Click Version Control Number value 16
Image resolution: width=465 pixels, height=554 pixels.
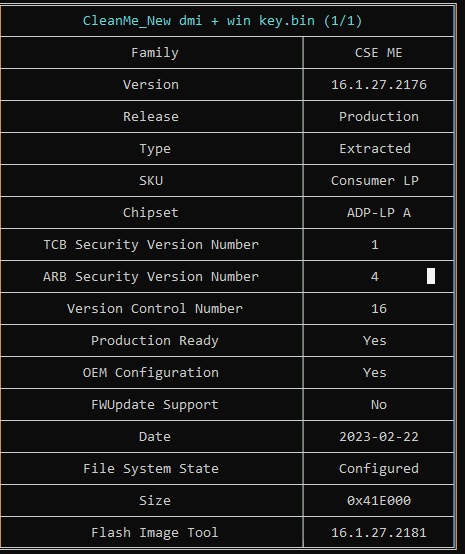tap(379, 309)
